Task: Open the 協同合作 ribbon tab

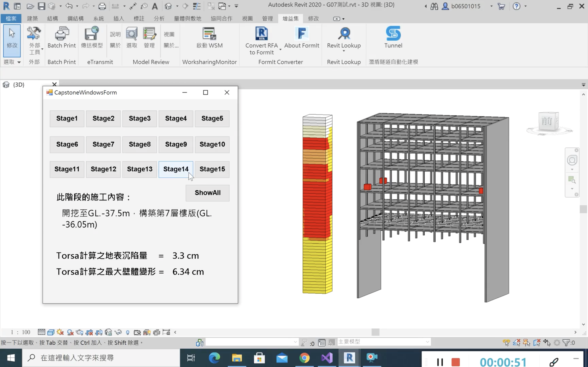Action: (x=221, y=18)
